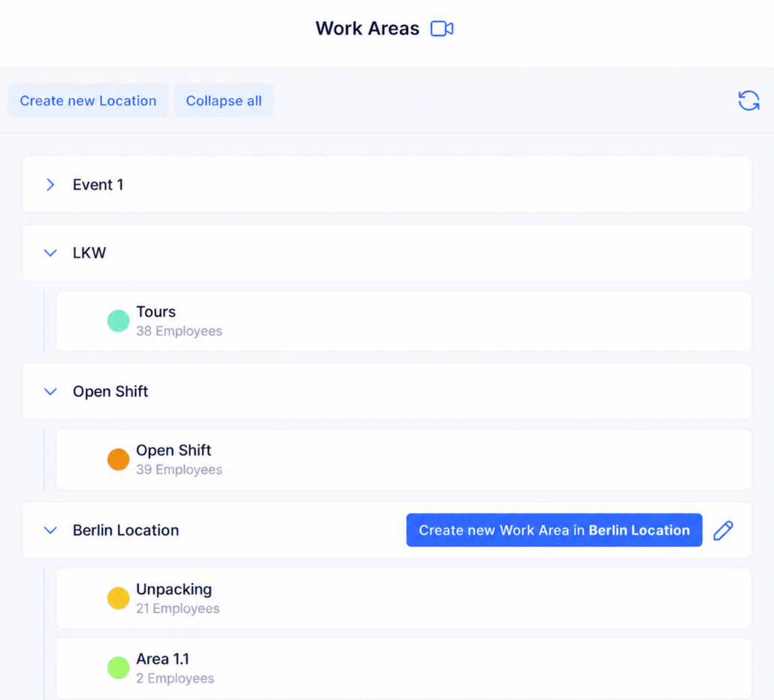
Task: Click Create new Location button
Action: click(88, 101)
